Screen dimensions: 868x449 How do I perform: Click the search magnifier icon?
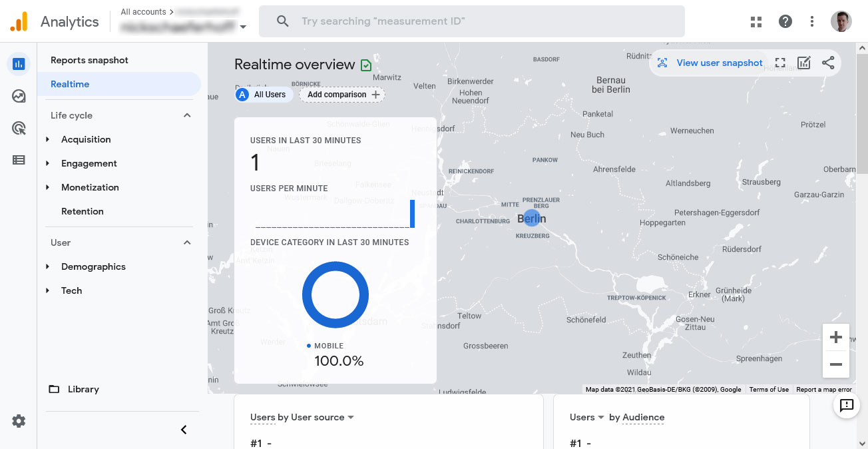[x=283, y=21]
